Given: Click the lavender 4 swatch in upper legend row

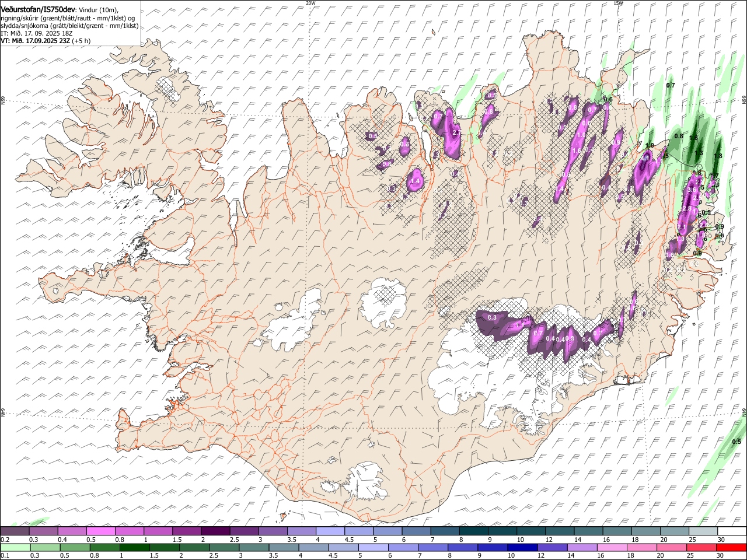Looking at the screenshot, I should [329, 531].
